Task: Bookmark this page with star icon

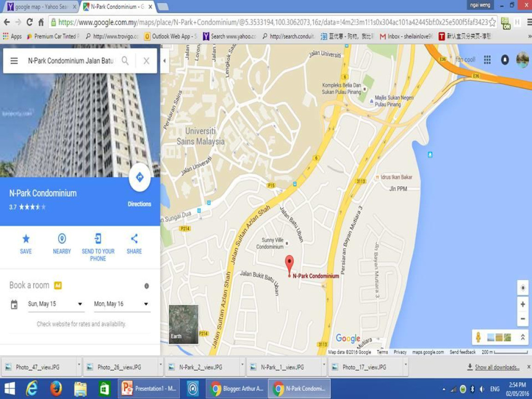Action: pyautogui.click(x=492, y=22)
